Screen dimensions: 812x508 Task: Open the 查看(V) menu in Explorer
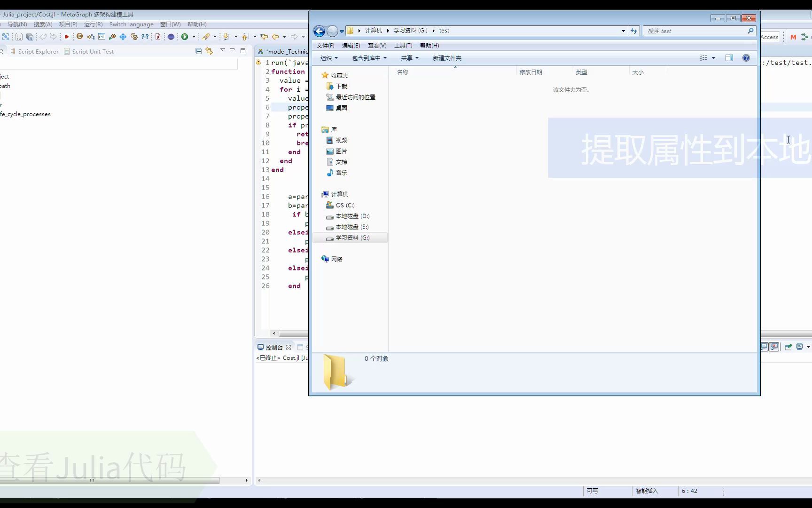[377, 46]
